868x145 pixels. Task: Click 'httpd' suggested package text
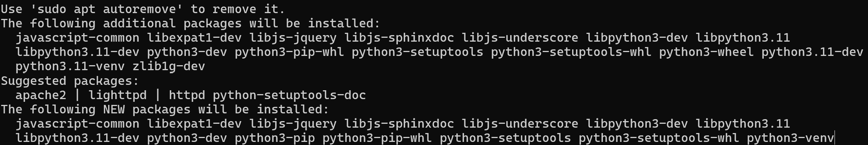pos(187,95)
